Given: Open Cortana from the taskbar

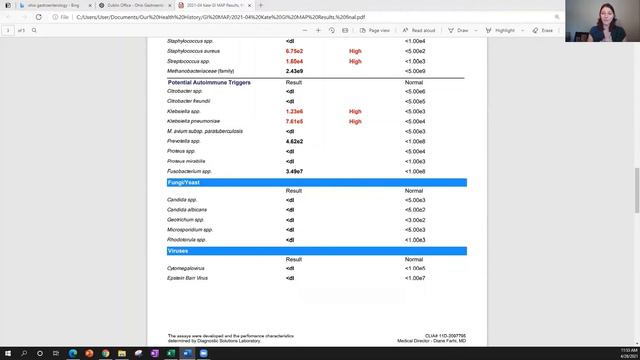Looking at the screenshot, I should (x=40, y=353).
